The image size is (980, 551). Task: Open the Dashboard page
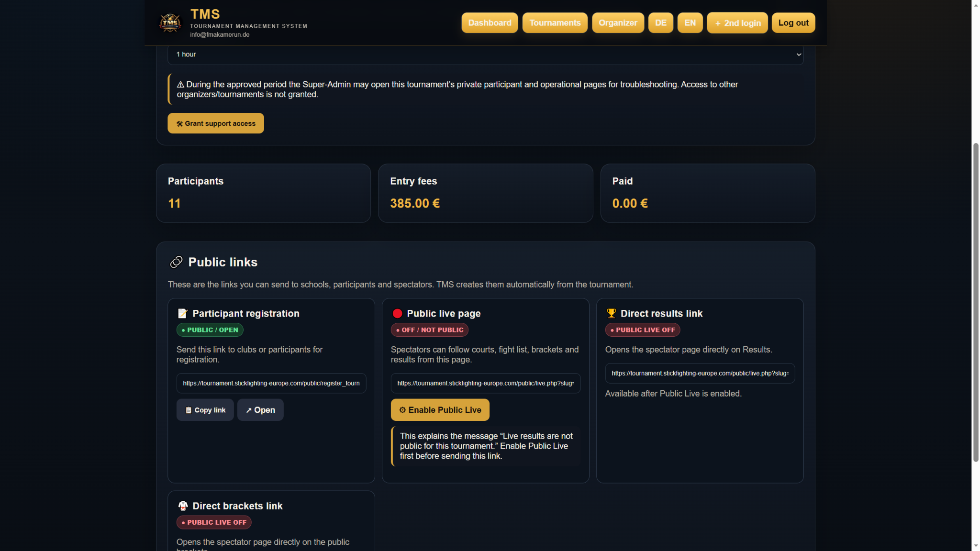tap(490, 22)
